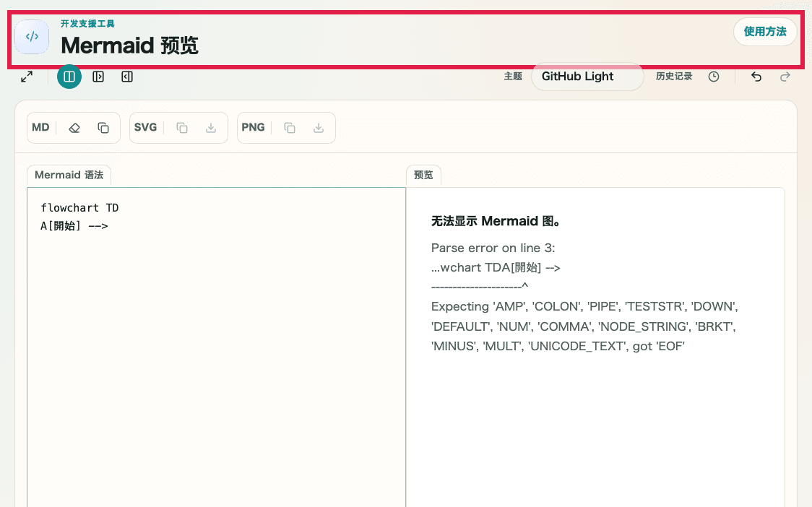Switch to the editor-only layout icon
The image size is (812, 507).
[x=98, y=76]
